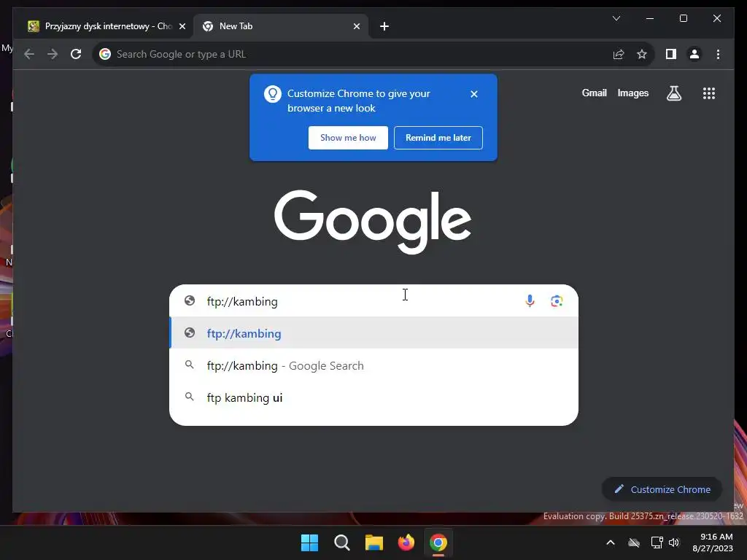The image size is (747, 560).
Task: Choose the ftp://kambing - Google Search suggestion
Action: [x=374, y=366]
